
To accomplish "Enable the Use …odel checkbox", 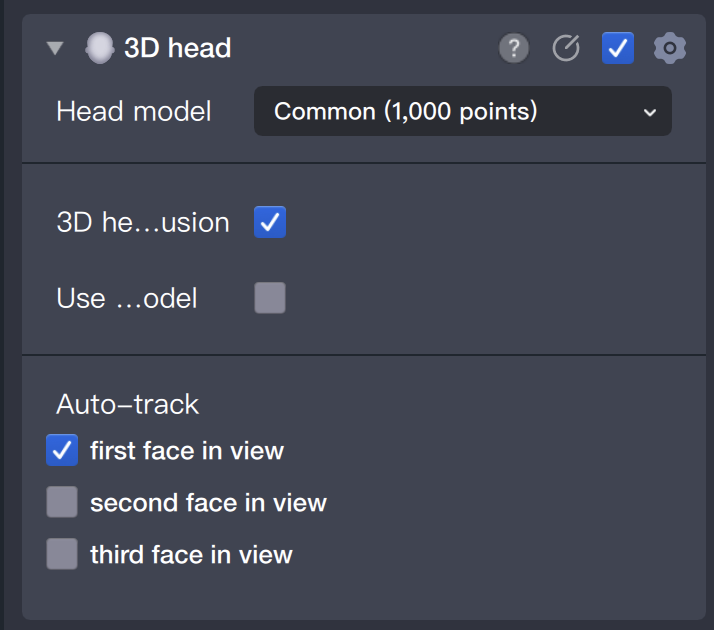I will [270, 298].
